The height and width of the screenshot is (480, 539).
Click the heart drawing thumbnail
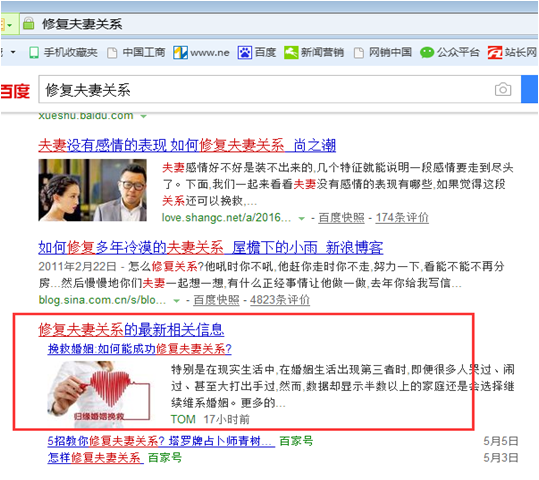coord(99,393)
